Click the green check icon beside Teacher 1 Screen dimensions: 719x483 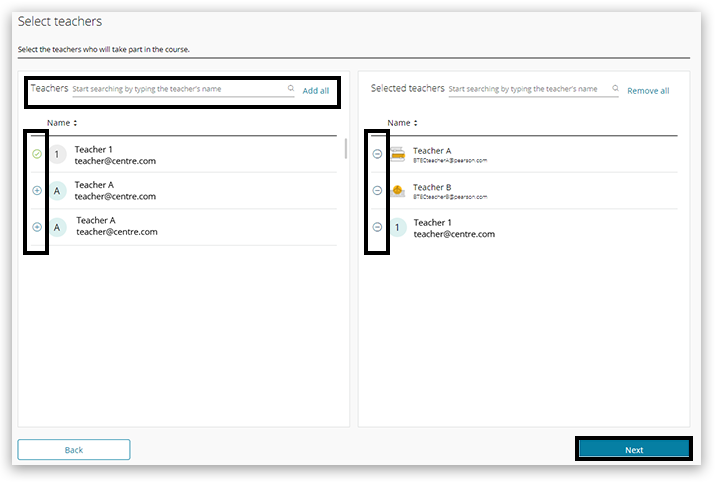coord(37,154)
